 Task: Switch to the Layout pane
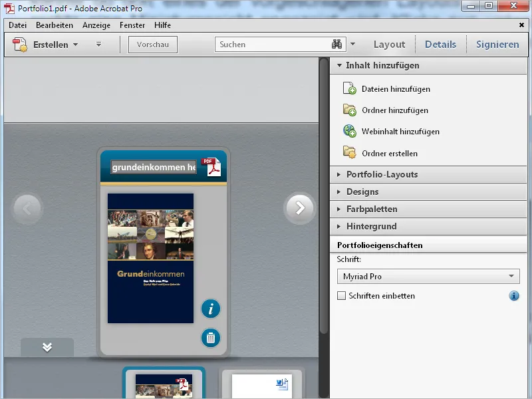point(389,45)
